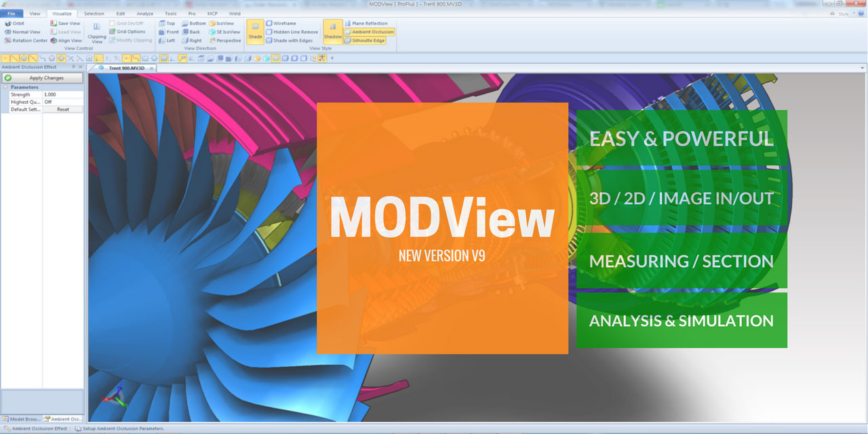The height and width of the screenshot is (434, 868).
Task: Open the Style dropdown at top right
Action: pos(846,13)
